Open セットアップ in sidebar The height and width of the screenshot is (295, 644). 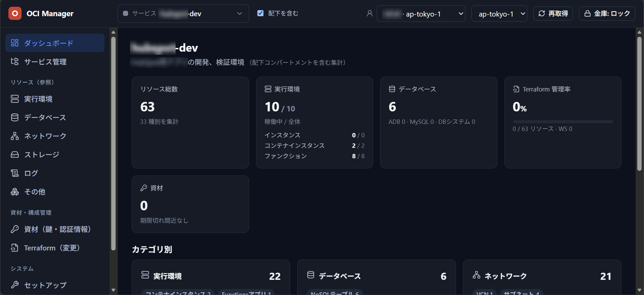(x=55, y=285)
